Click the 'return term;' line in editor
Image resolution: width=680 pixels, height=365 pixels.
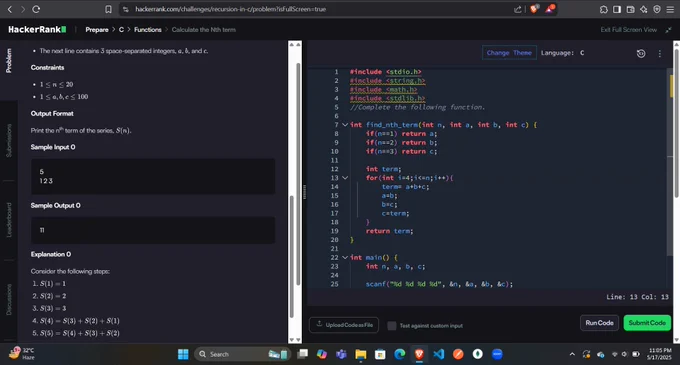click(389, 231)
